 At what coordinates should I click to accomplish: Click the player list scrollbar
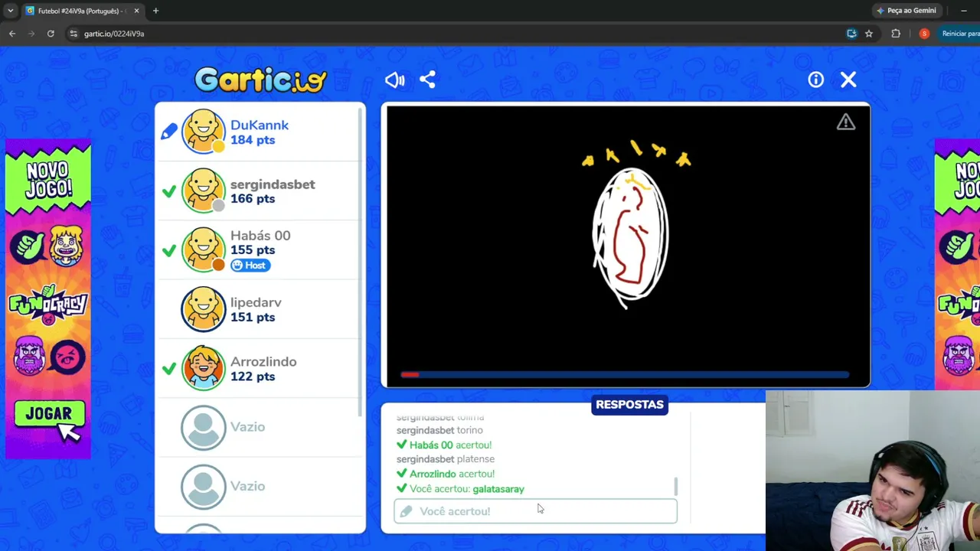click(x=361, y=260)
